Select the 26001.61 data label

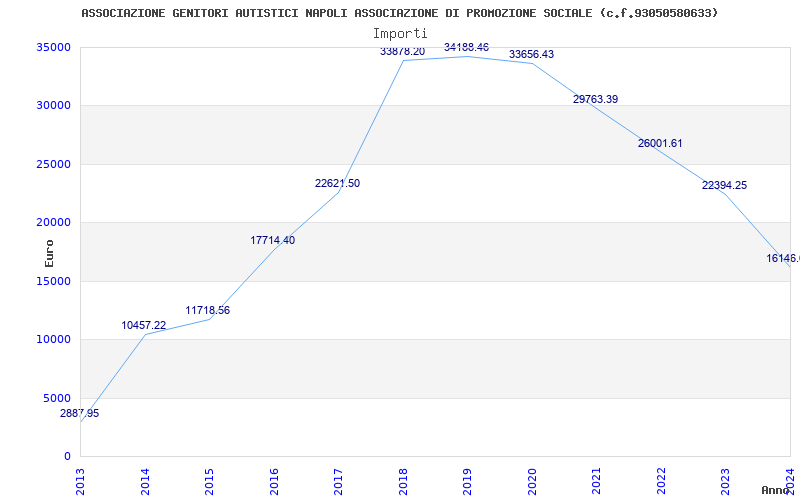pyautogui.click(x=660, y=143)
